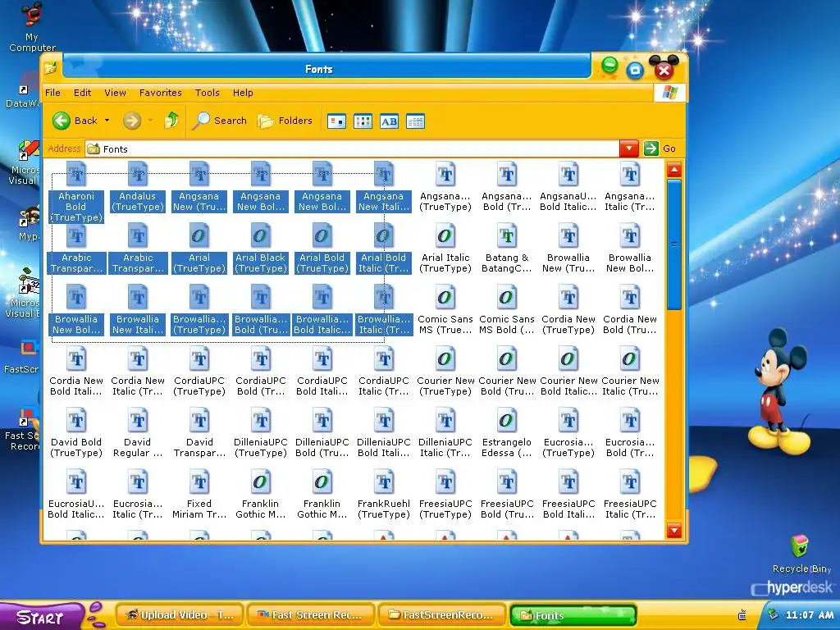Open the File menu
Viewport: 840px width, 630px height.
[52, 93]
